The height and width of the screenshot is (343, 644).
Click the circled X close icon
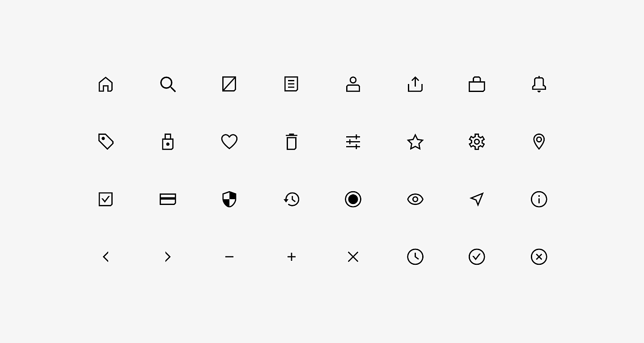[539, 257]
